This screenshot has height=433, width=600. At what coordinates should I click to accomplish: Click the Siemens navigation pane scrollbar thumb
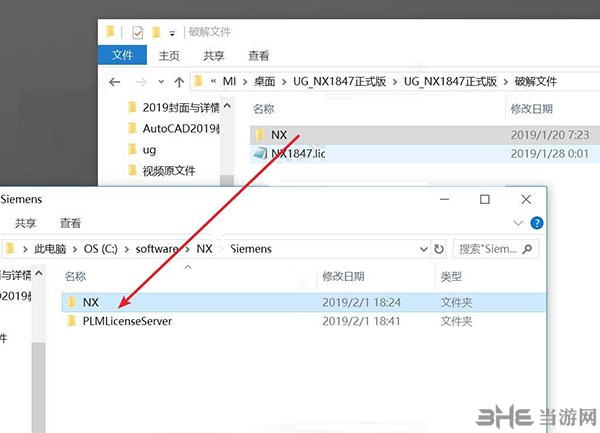(x=39, y=388)
